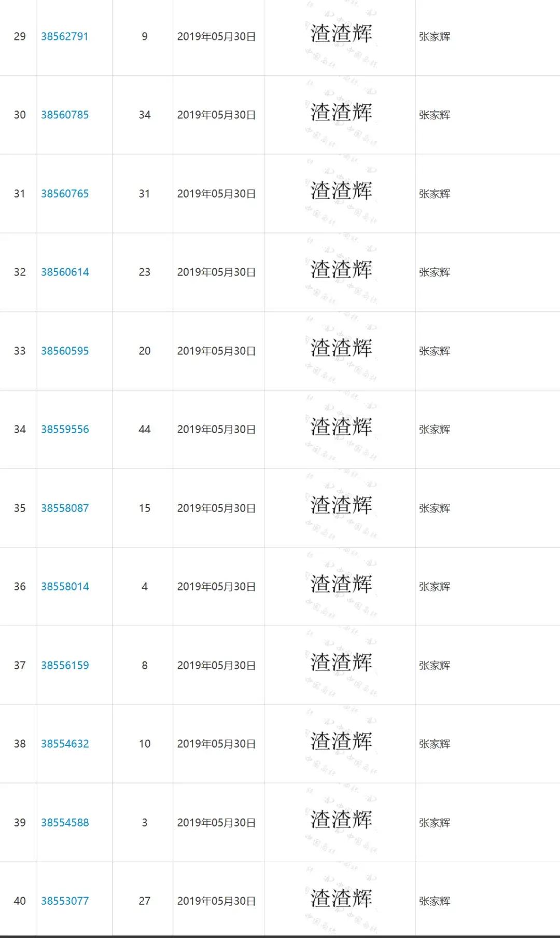Open the 渣渣辉 trademark image in row 32
Screen dimensions: 560x938
[341, 270]
